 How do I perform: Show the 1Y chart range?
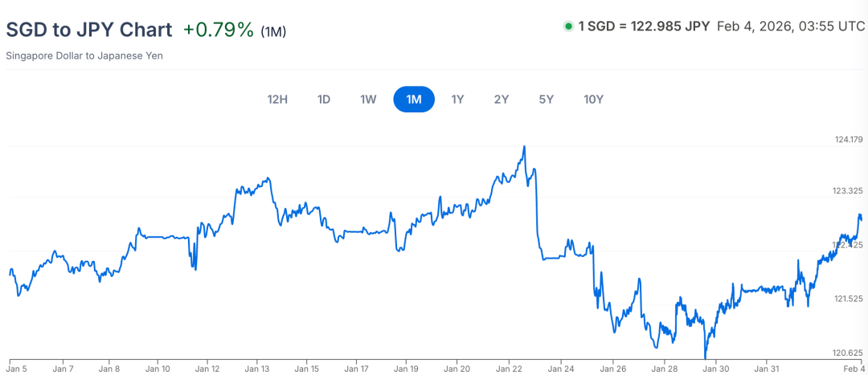pos(457,100)
